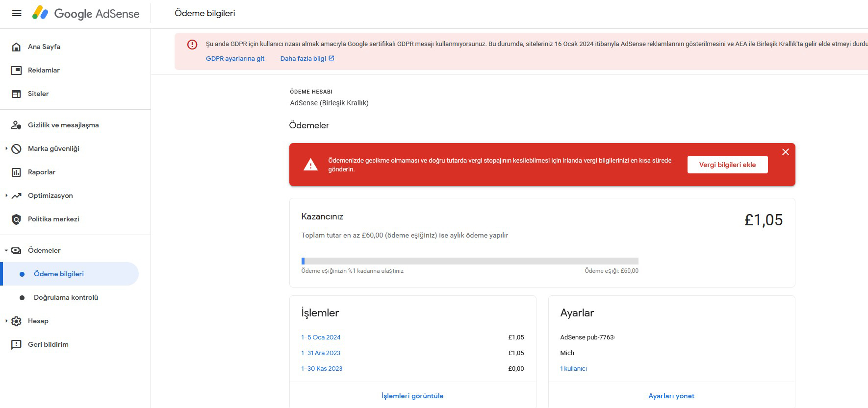Click the £0,00 amount for 30 Kas 2023
Screen dimensions: 868x408
point(516,369)
